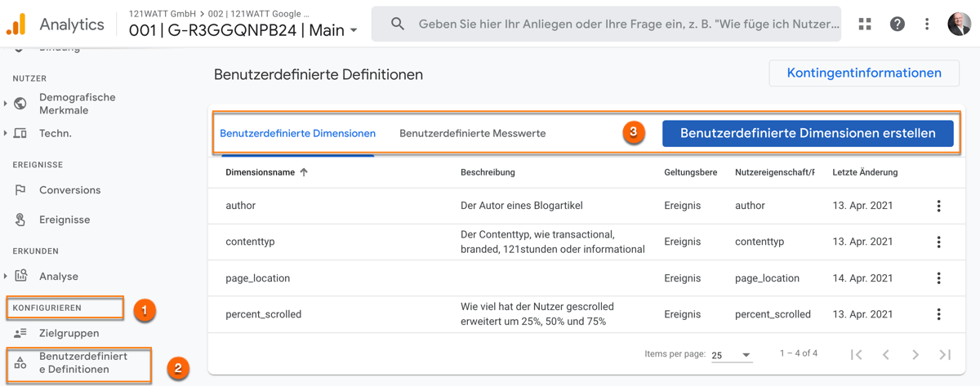Open the items per page dropdown
Image resolution: width=980 pixels, height=386 pixels.
[731, 355]
